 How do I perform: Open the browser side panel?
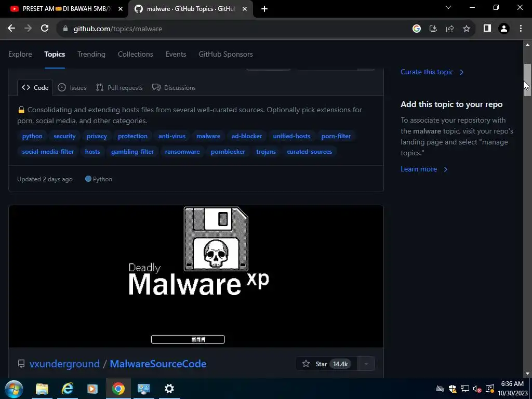click(x=487, y=29)
